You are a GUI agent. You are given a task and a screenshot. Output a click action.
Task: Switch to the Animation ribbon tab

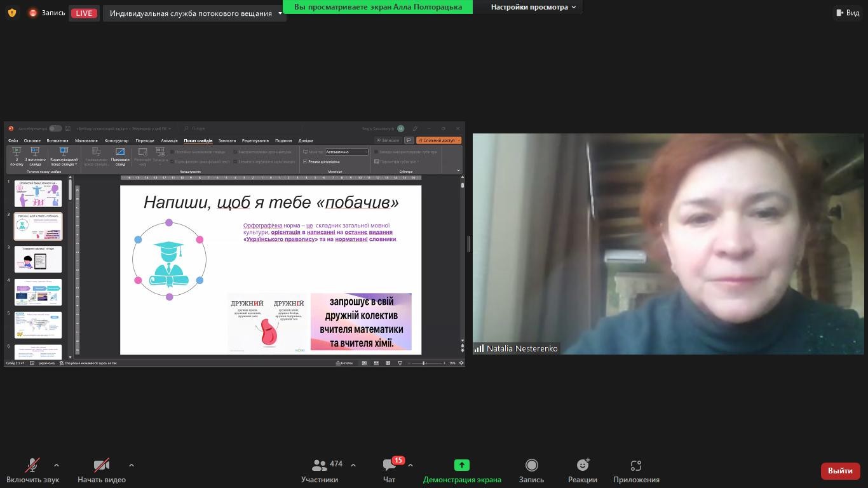pos(169,140)
